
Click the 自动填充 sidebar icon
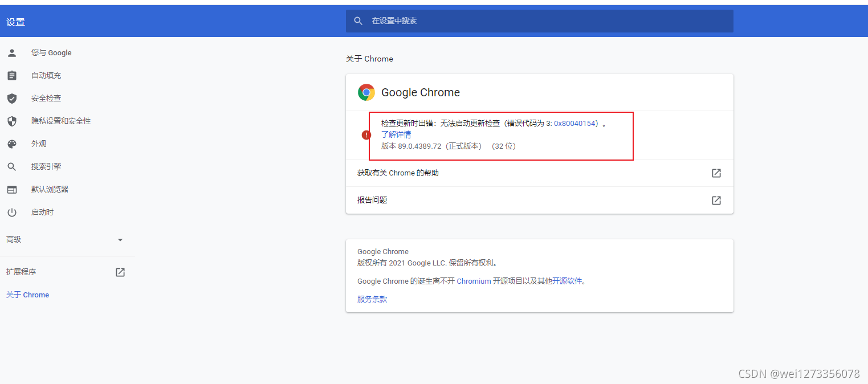coord(12,75)
